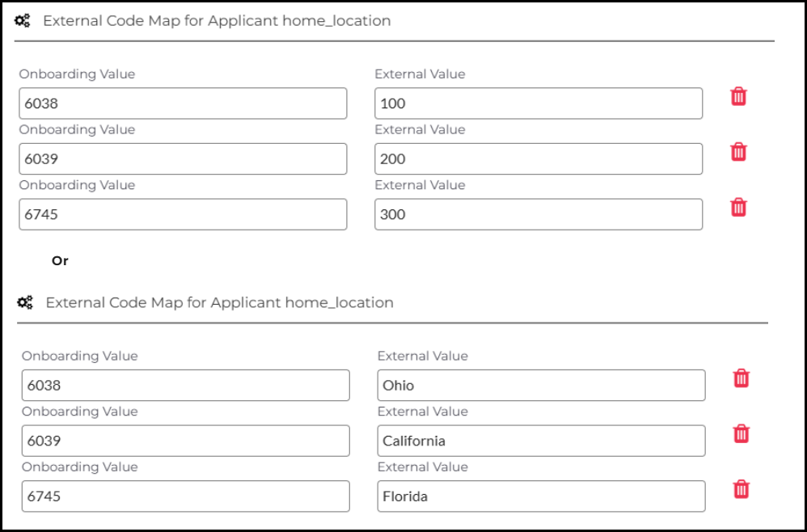Edit the External Value field containing 100
This screenshot has width=807, height=532.
(539, 103)
